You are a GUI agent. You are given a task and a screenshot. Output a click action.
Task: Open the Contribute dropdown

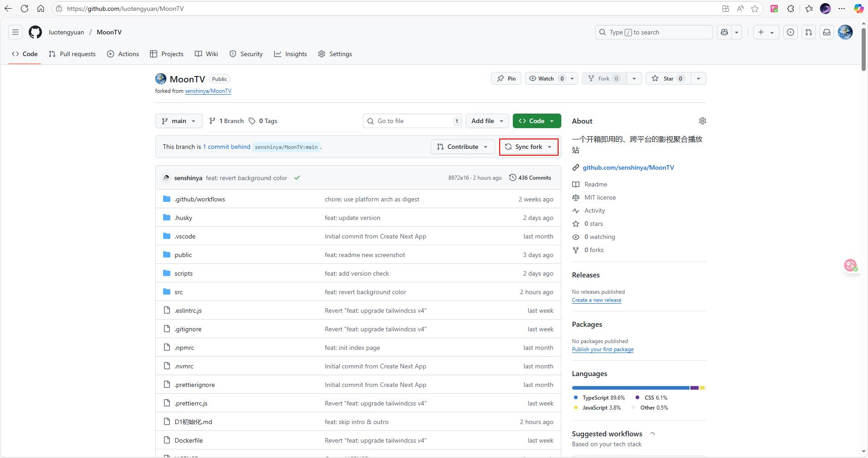click(x=463, y=147)
